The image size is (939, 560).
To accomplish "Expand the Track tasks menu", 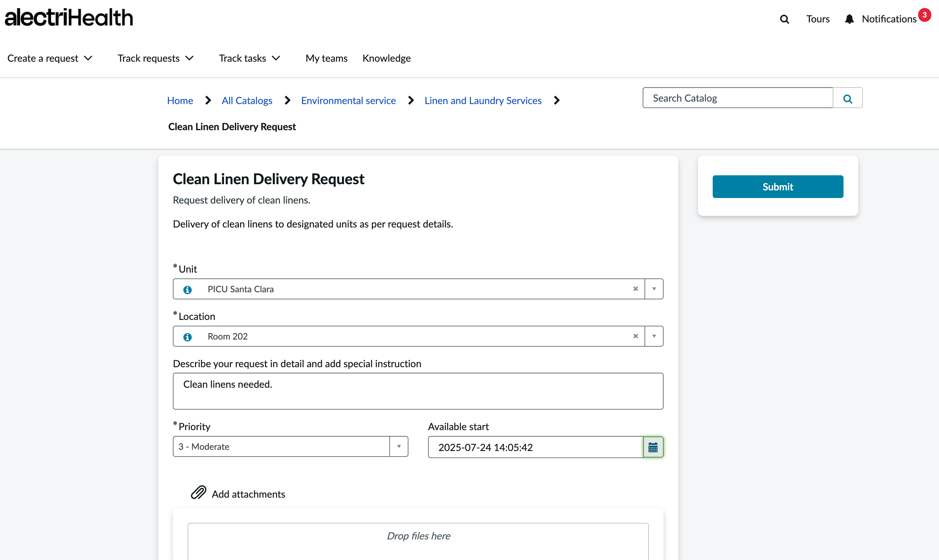I will (x=249, y=58).
